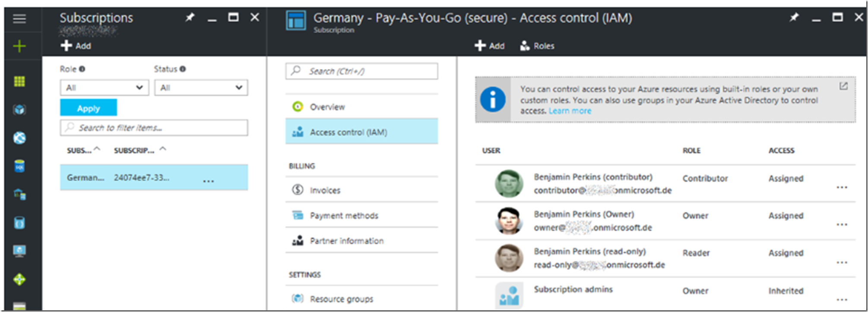Open the hamburger menu in the sidebar

coord(19,19)
